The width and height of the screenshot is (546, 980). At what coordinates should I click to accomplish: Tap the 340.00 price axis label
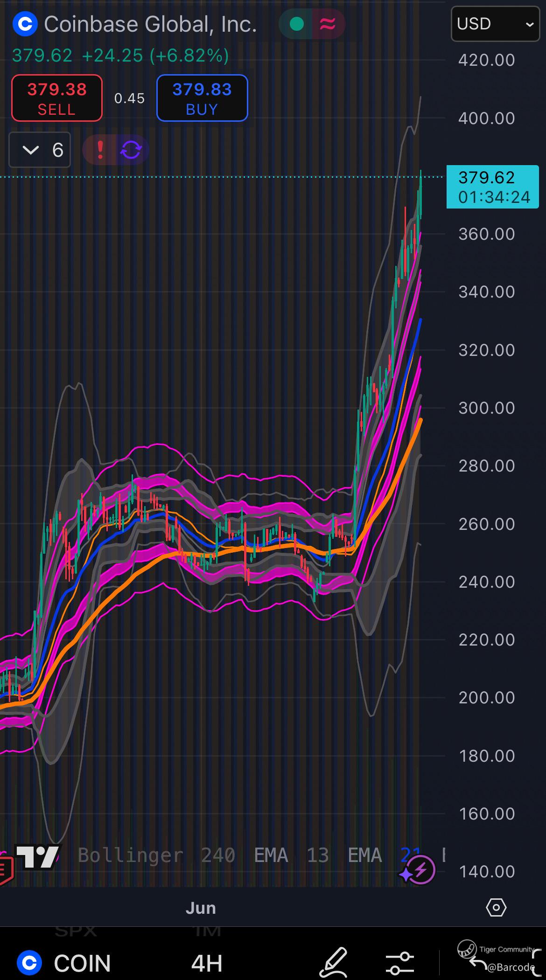point(487,292)
